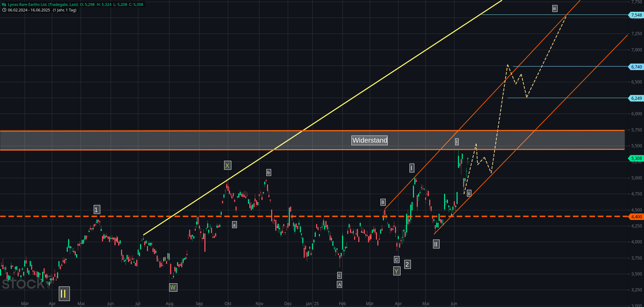Click the Dez label on time axis

(x=288, y=304)
